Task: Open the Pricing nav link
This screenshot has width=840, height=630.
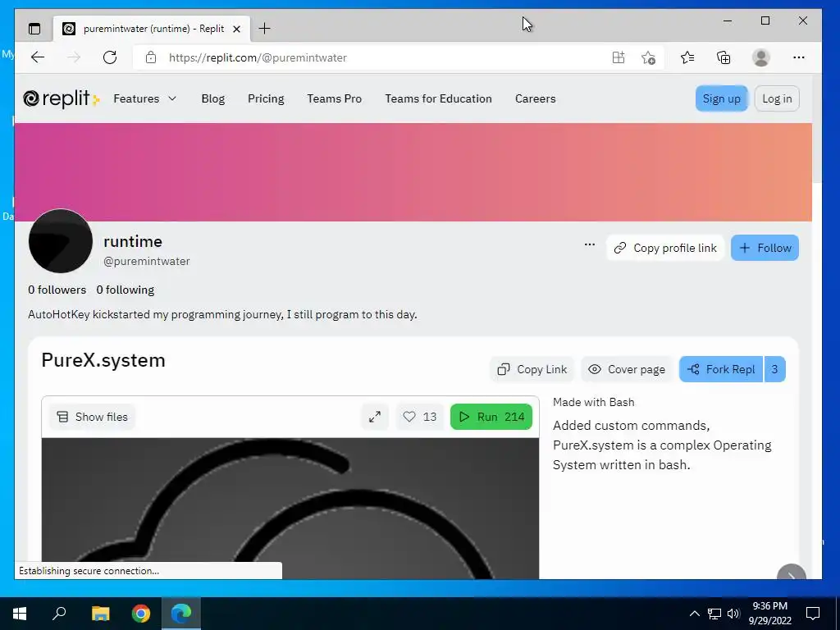Action: click(266, 98)
